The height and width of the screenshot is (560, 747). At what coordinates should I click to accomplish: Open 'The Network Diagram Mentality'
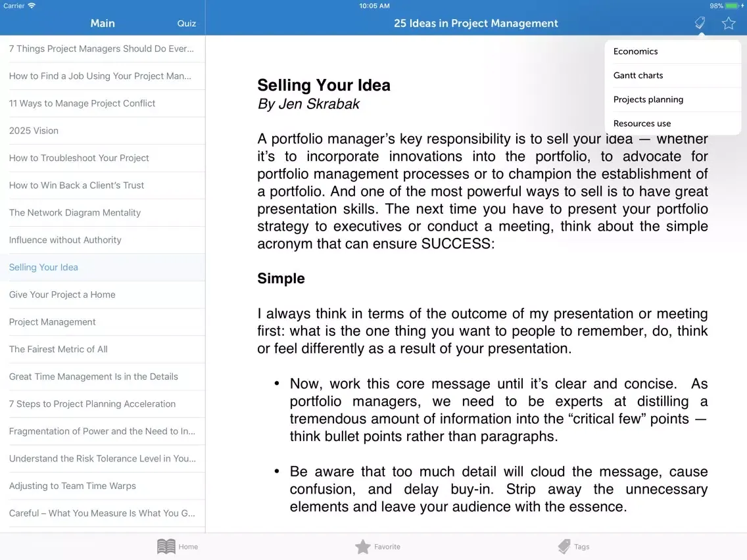(x=103, y=213)
